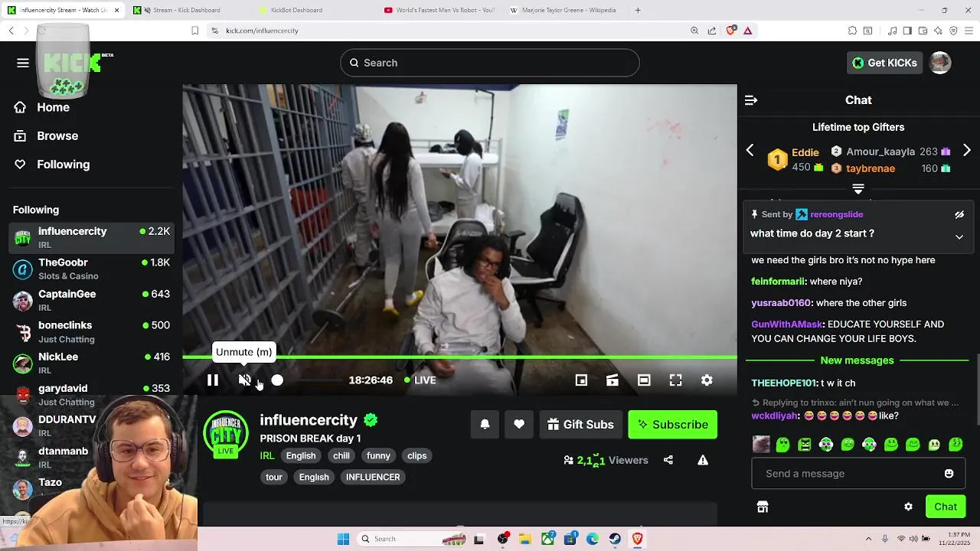Image resolution: width=980 pixels, height=551 pixels.
Task: Open the Kick shop icon below chat
Action: [763, 507]
